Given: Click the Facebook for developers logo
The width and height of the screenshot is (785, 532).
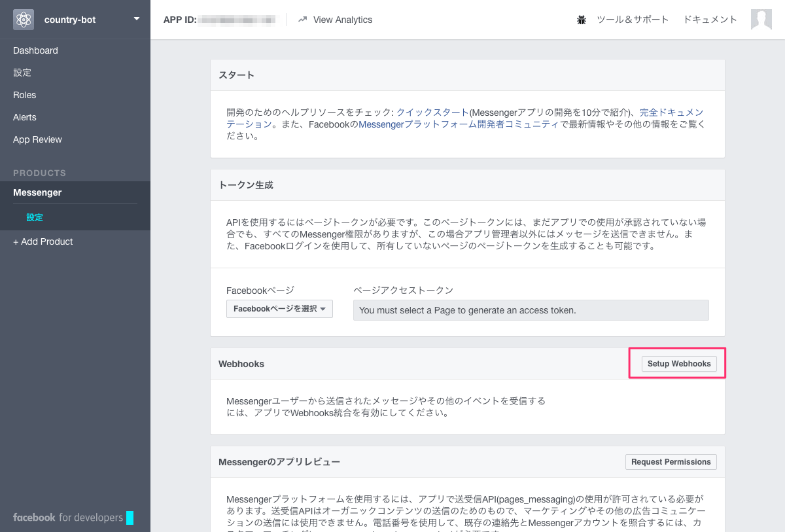Looking at the screenshot, I should pos(68,518).
